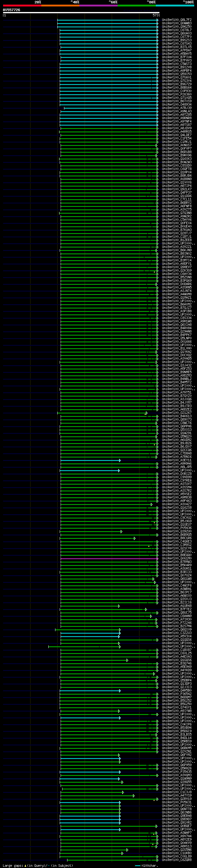The image size is (197, 868).
Task: Select the label UniRef100_A7BJ39
Action: point(177,108)
